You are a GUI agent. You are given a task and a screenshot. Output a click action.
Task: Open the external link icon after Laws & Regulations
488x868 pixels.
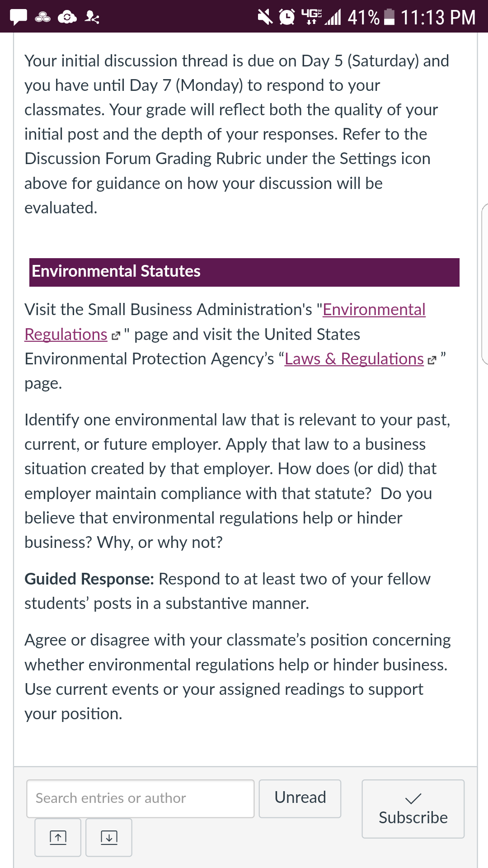[432, 360]
